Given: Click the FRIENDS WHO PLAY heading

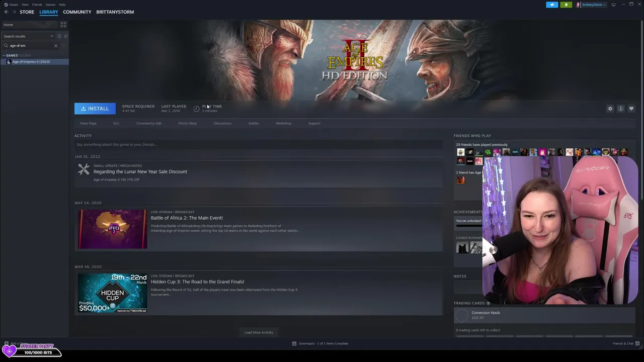Looking at the screenshot, I should pos(472,136).
